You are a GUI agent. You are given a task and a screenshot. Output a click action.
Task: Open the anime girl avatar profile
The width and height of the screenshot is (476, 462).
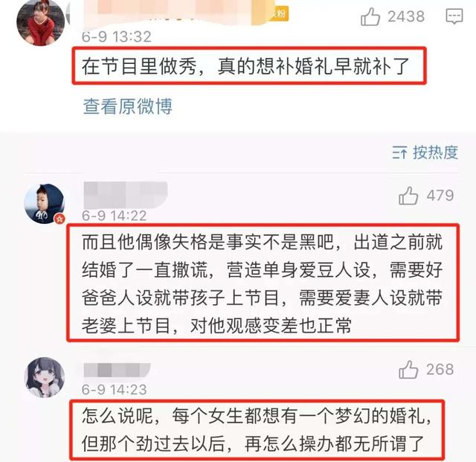45,377
